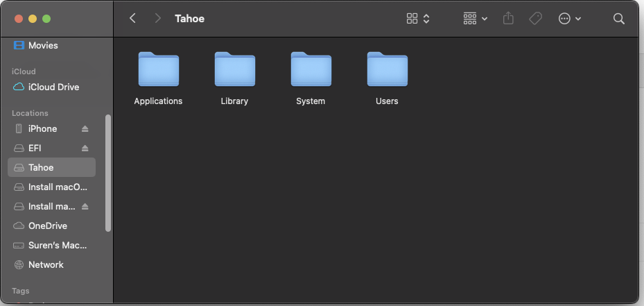
Task: Click the Movies film icon
Action: (x=19, y=45)
